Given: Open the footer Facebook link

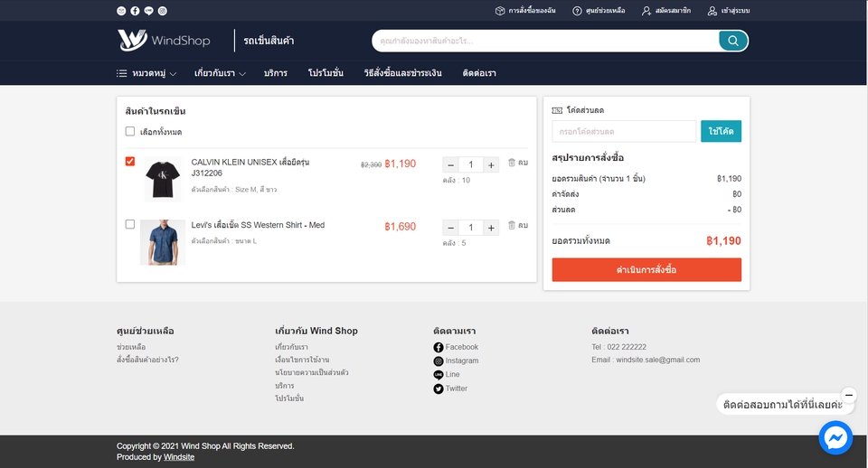Looking at the screenshot, I should coord(456,347).
